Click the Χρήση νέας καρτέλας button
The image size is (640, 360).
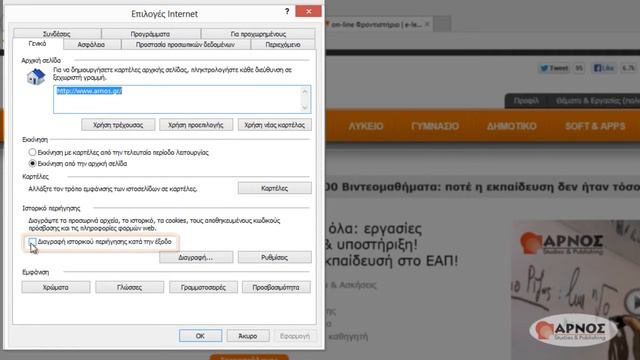point(274,125)
